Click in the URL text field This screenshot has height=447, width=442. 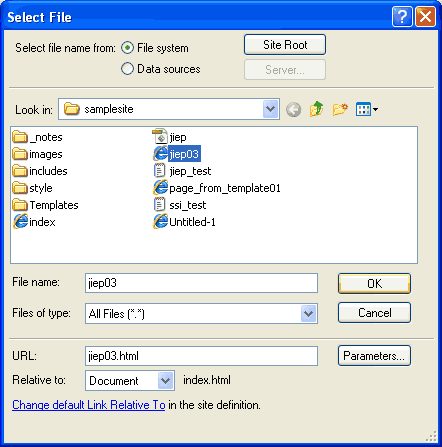coord(201,356)
